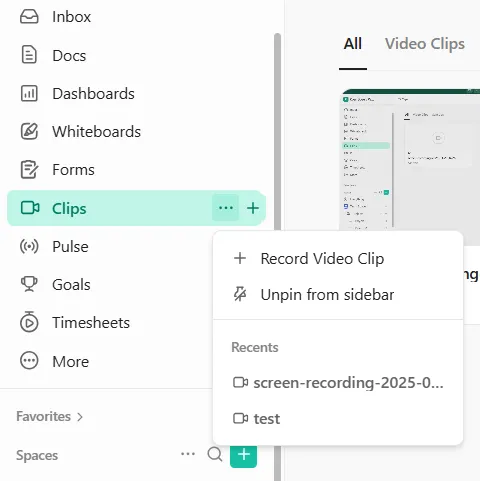The height and width of the screenshot is (481, 480).
Task: Toggle the Clips ellipsis menu closed
Action: click(x=226, y=208)
